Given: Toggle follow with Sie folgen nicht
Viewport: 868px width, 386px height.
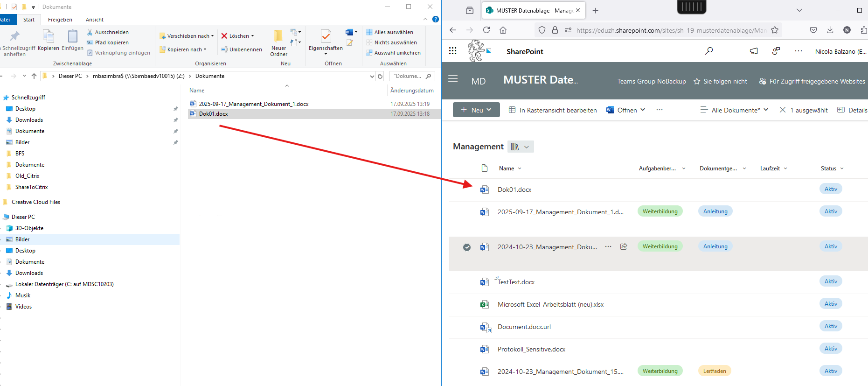Looking at the screenshot, I should click(720, 81).
